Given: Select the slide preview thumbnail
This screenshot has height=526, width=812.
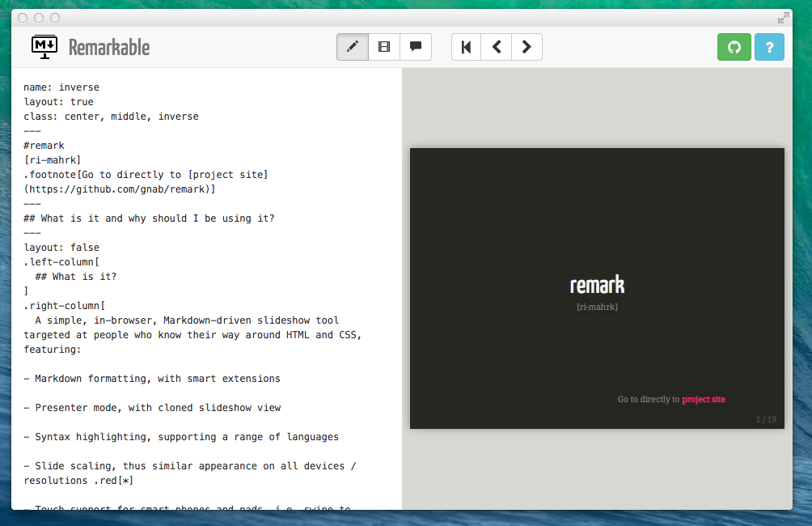Looking at the screenshot, I should [x=597, y=288].
